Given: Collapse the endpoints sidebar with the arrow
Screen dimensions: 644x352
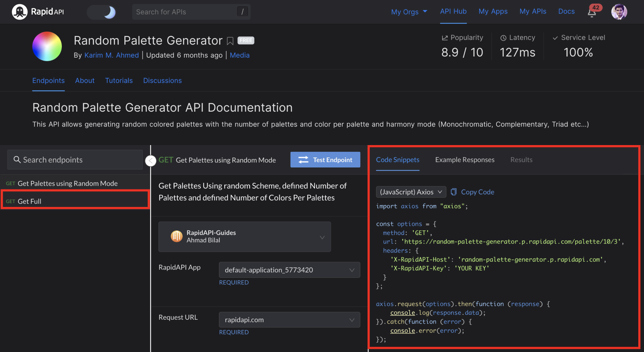Looking at the screenshot, I should [x=151, y=161].
